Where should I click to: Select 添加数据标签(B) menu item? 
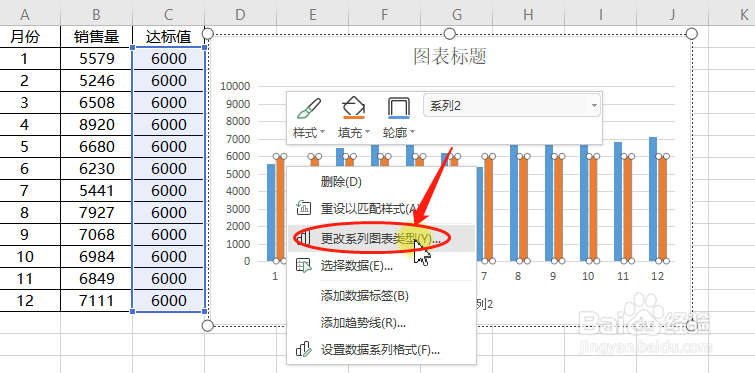point(381,296)
